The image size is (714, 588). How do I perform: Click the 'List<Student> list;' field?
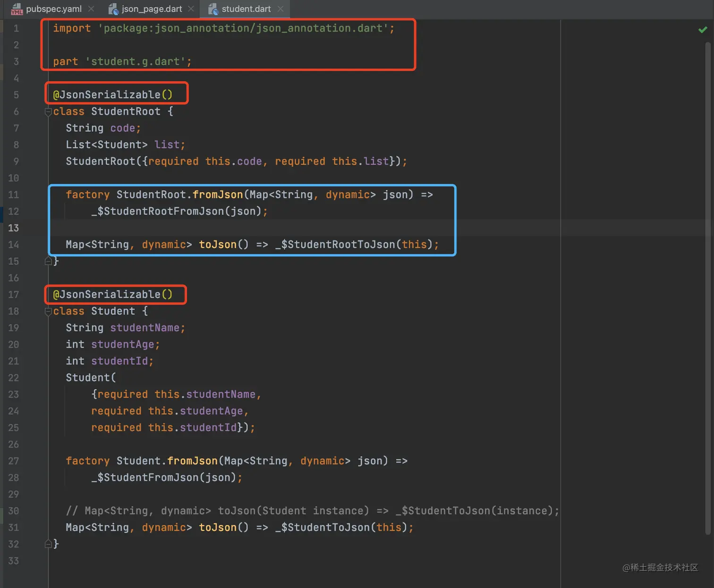click(126, 145)
